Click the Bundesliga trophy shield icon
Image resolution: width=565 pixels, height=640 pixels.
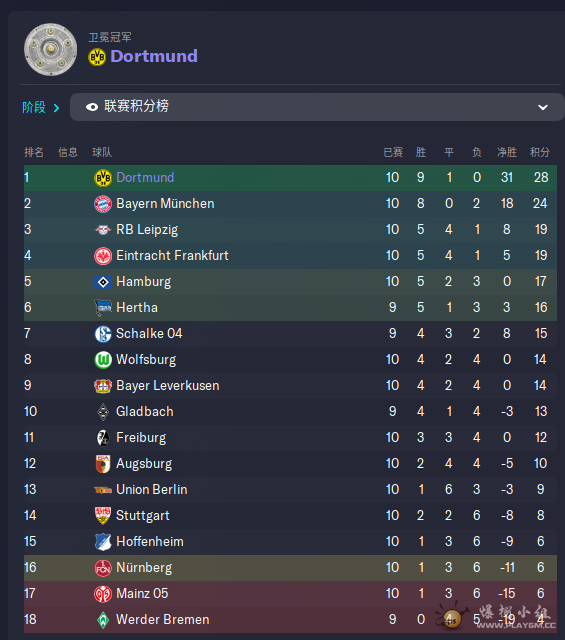coord(51,49)
